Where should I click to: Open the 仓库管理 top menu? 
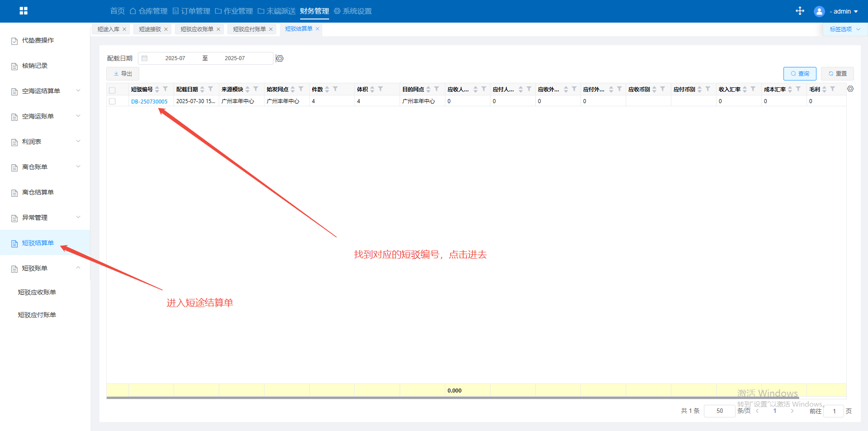[149, 11]
